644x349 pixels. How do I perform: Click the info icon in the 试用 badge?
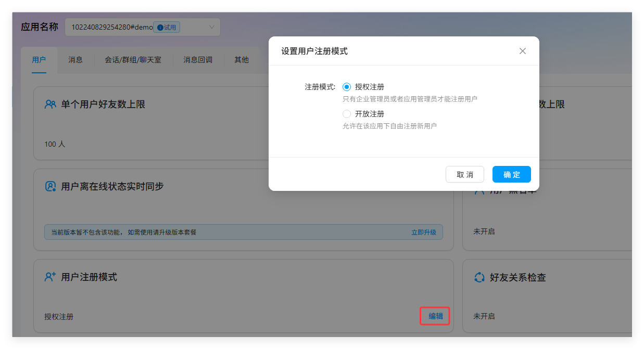pyautogui.click(x=160, y=28)
